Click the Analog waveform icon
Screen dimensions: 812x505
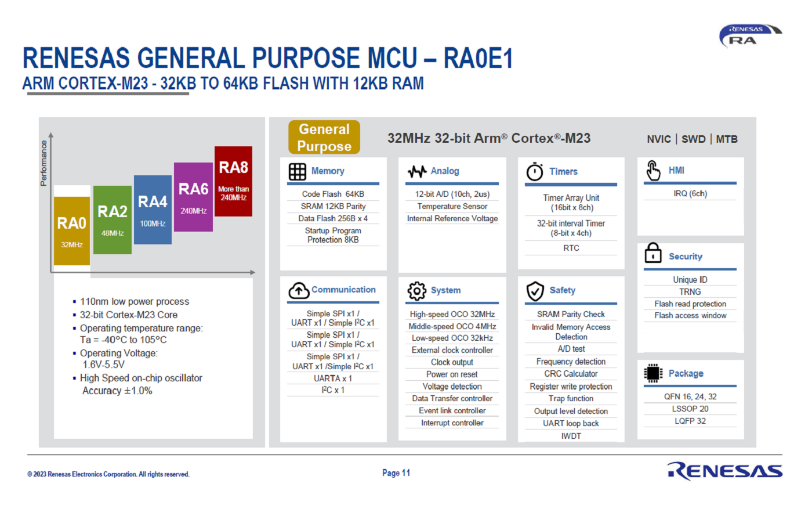click(417, 172)
